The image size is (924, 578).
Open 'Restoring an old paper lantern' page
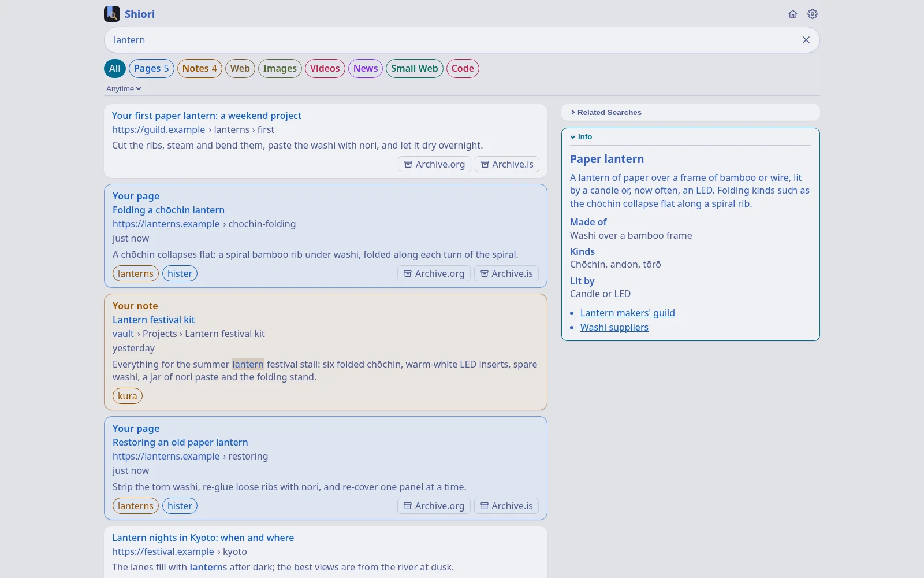pyautogui.click(x=180, y=442)
